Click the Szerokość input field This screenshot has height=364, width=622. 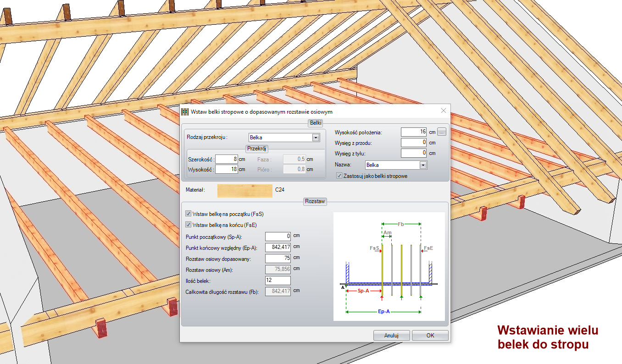tap(226, 159)
